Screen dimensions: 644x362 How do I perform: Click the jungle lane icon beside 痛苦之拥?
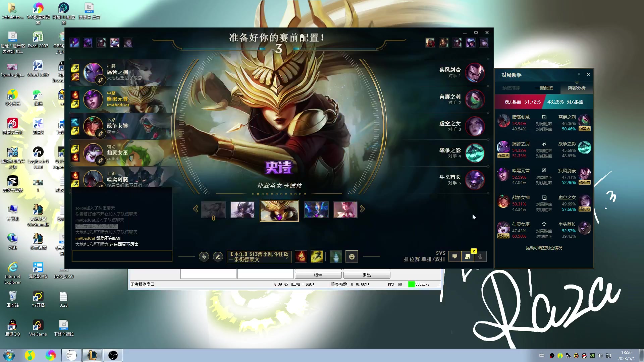[544, 144]
